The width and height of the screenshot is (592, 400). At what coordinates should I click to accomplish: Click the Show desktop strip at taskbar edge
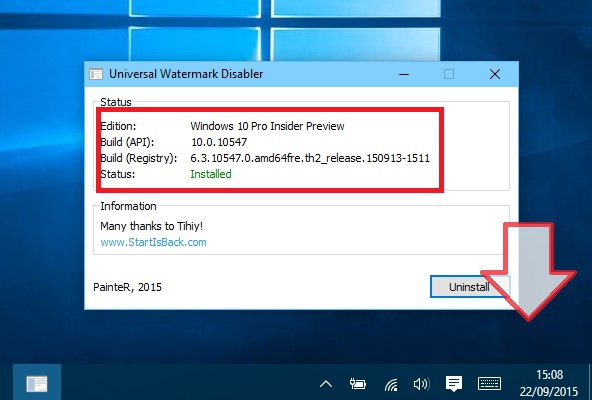589,382
